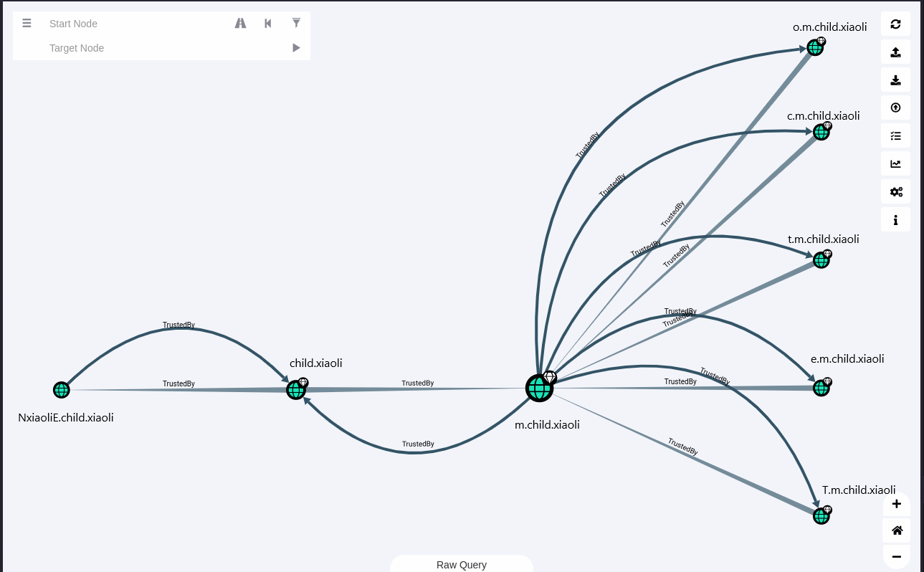Zoom out with the minus button
The image size is (924, 572).
896,556
